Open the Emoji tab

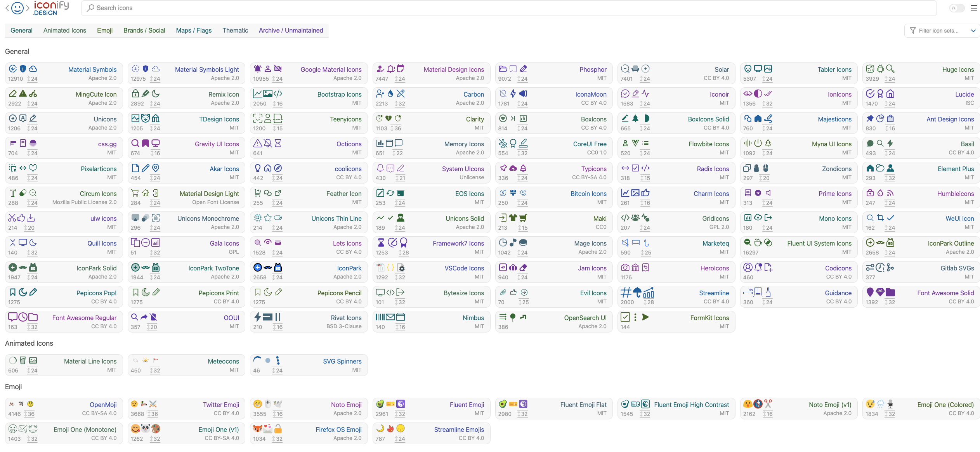click(105, 30)
